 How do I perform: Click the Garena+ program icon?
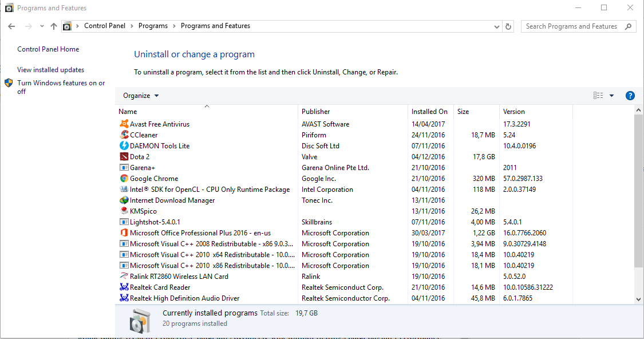[x=124, y=167]
